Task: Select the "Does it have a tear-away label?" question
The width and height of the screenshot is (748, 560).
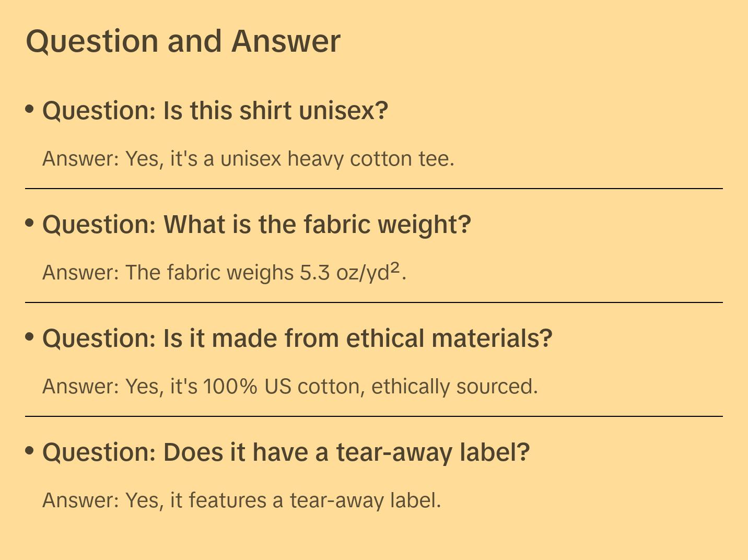Action: click(286, 452)
